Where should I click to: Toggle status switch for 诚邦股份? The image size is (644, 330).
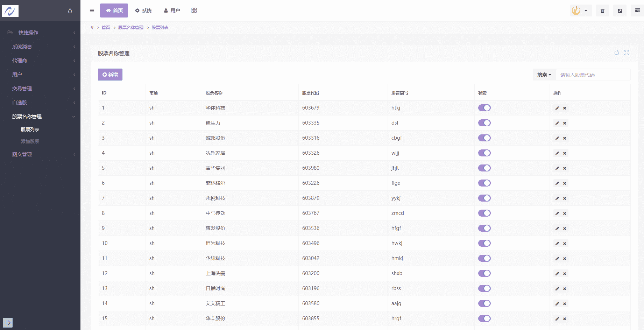[484, 138]
